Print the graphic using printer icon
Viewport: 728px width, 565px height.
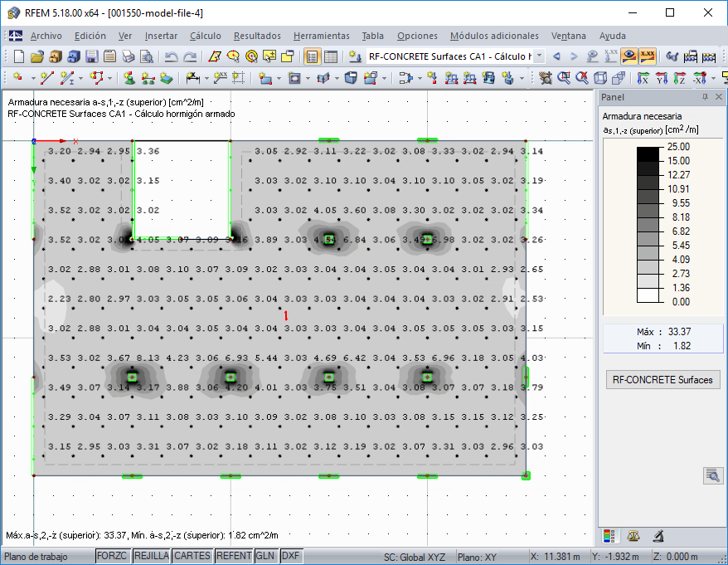tap(129, 56)
